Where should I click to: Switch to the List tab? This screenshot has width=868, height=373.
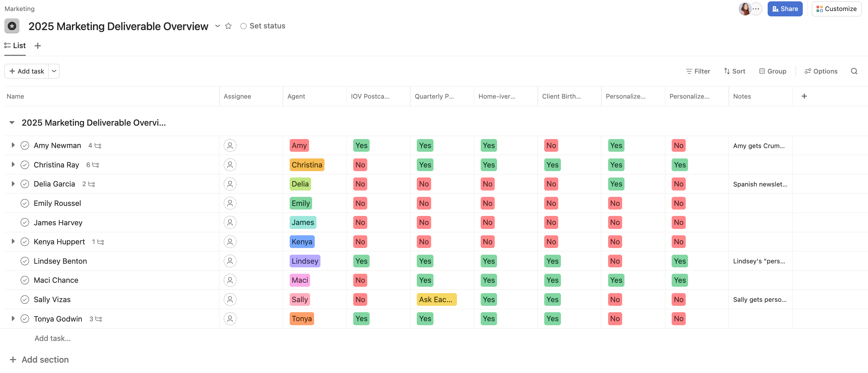click(x=15, y=45)
